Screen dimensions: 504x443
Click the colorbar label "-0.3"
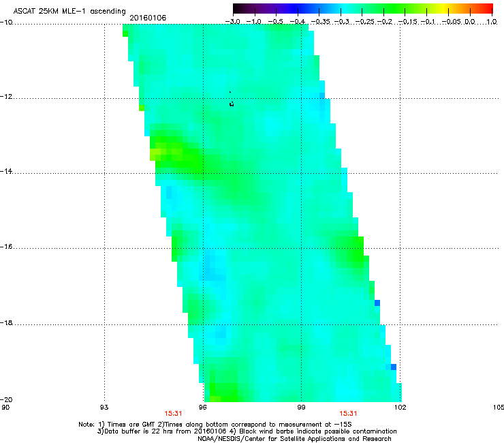[342, 22]
